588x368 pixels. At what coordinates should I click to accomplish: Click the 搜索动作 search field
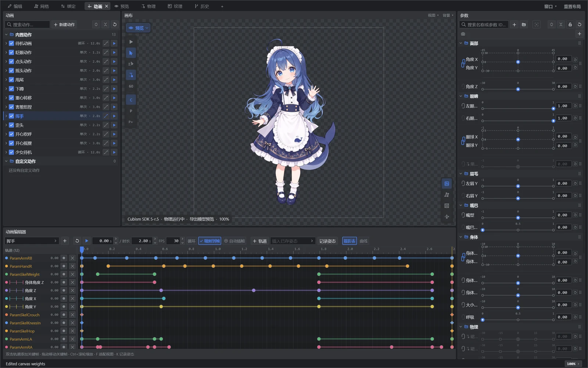[x=28, y=24]
